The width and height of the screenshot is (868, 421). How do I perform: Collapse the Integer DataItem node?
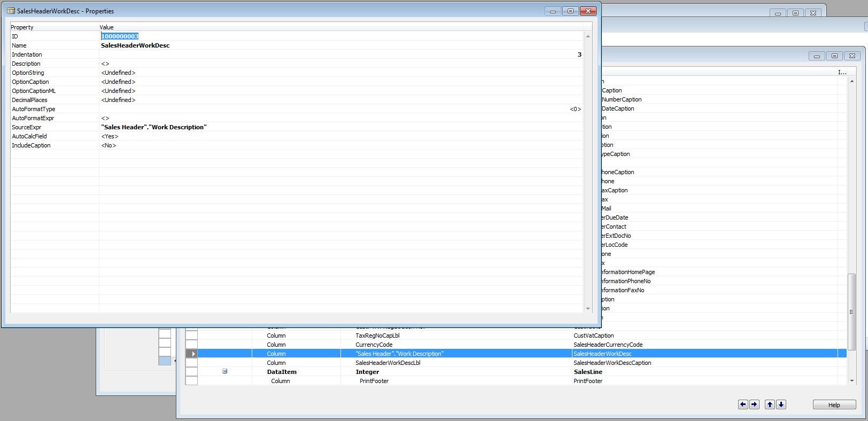(x=225, y=371)
